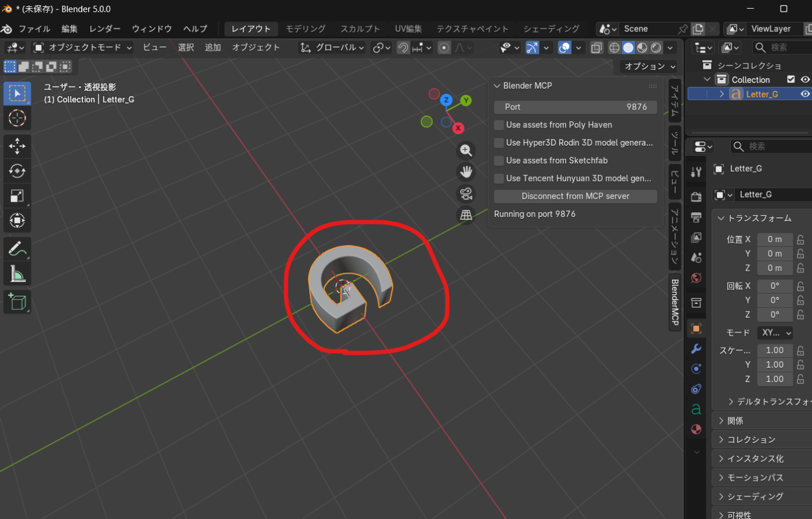Select the Scale tool
The width and height of the screenshot is (812, 519).
(x=17, y=196)
